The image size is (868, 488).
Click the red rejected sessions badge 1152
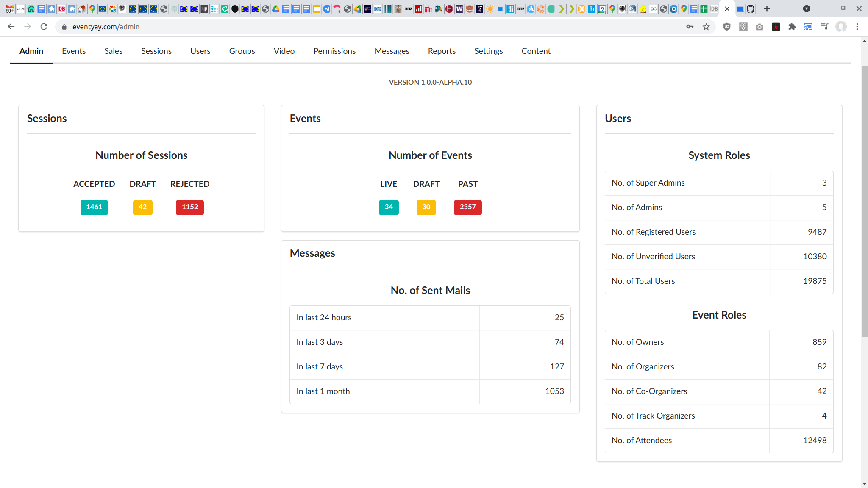(189, 207)
